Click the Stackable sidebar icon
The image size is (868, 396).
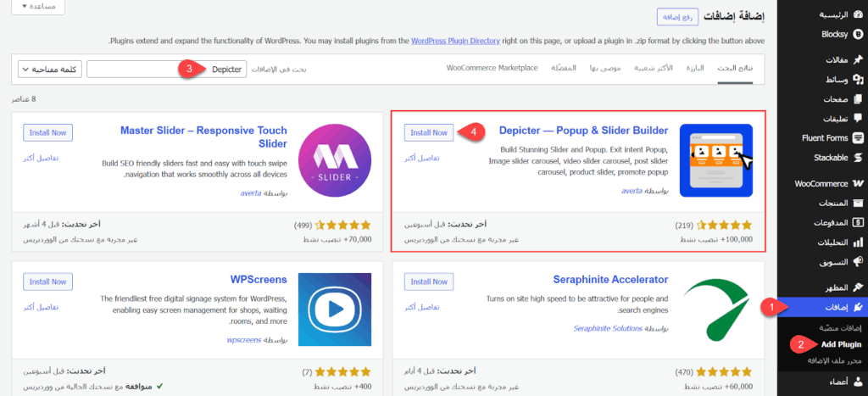click(858, 158)
